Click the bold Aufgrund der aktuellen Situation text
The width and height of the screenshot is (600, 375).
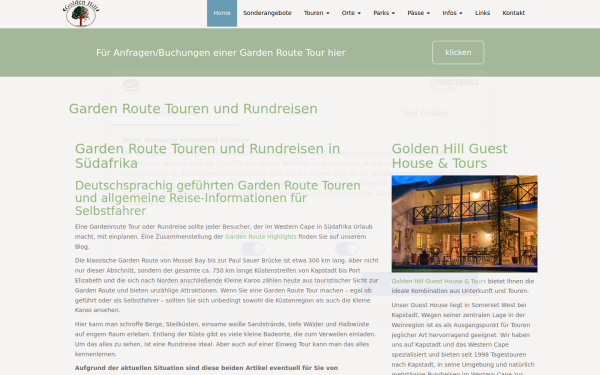click(206, 368)
